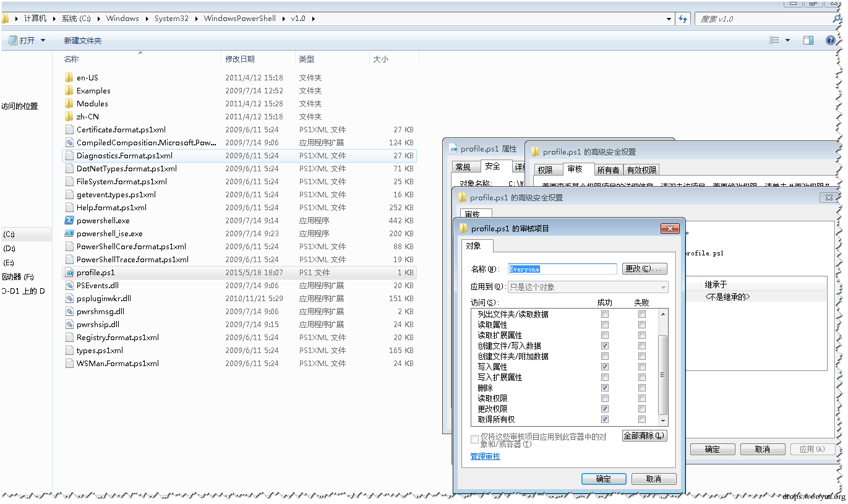Uncheck 删除 success checkbox
Viewport: 848px width, 504px height.
point(605,388)
